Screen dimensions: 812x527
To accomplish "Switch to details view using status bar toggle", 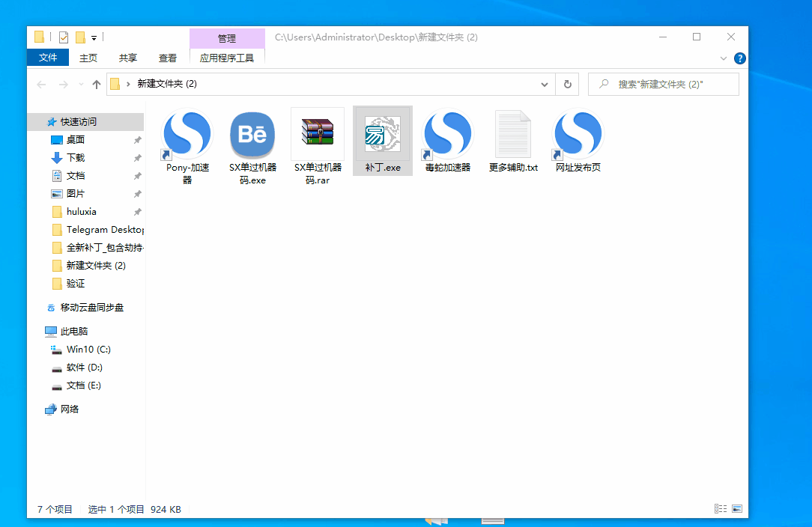I will pyautogui.click(x=720, y=508).
